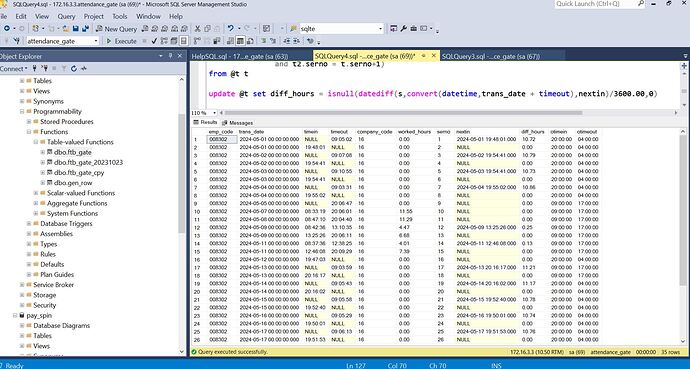The height and width of the screenshot is (369, 690).
Task: Click the Save icon in the toolbar
Action: click(76, 29)
